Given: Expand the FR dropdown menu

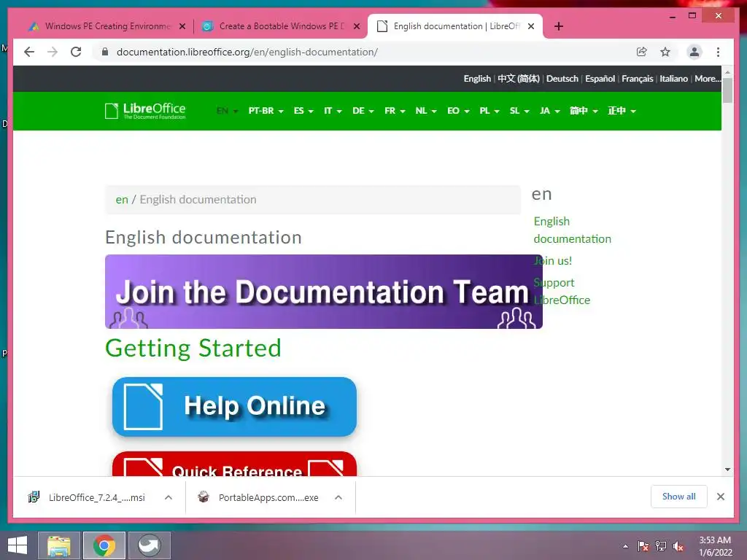Looking at the screenshot, I should [395, 111].
